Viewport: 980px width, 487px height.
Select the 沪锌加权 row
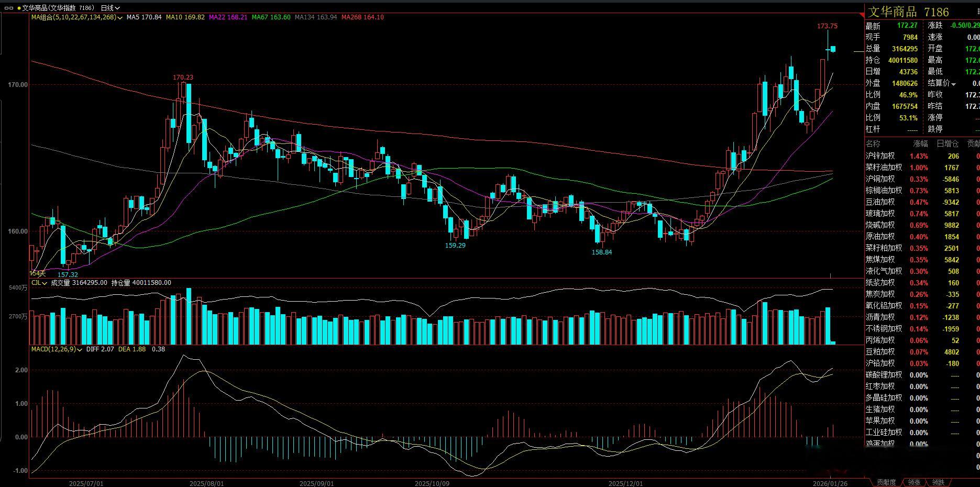[x=922, y=156]
